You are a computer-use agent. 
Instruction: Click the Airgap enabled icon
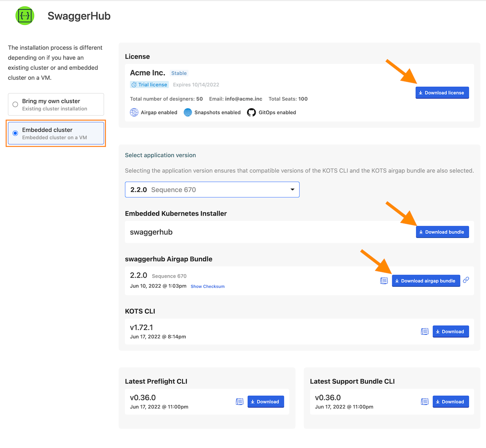134,112
